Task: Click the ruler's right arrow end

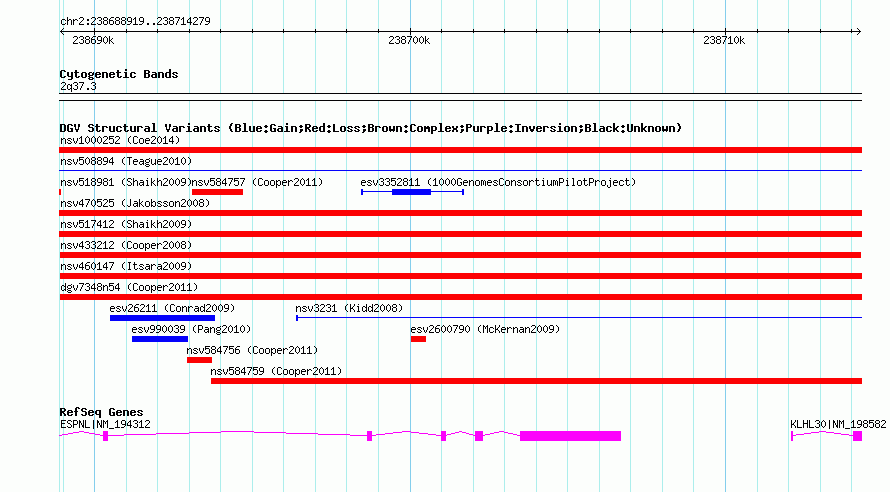Action: (858, 32)
